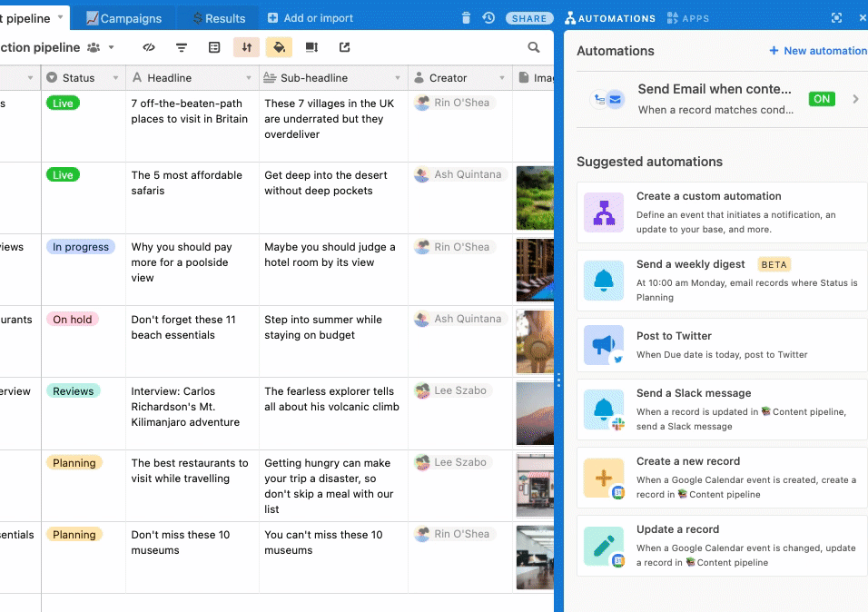This screenshot has width=868, height=612.
Task: Click the Image column header
Action: 534,78
